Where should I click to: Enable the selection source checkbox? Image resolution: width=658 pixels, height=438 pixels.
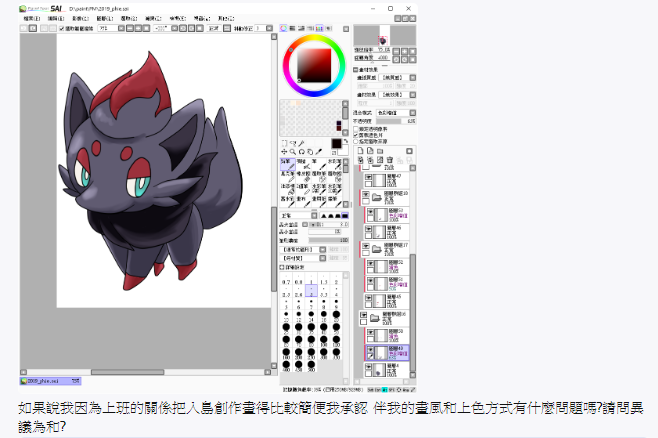(356, 142)
